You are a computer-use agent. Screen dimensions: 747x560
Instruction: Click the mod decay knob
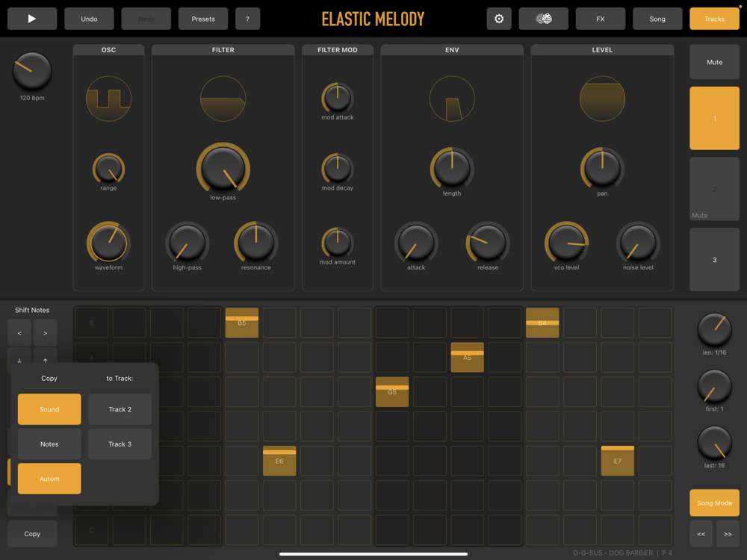coord(338,169)
